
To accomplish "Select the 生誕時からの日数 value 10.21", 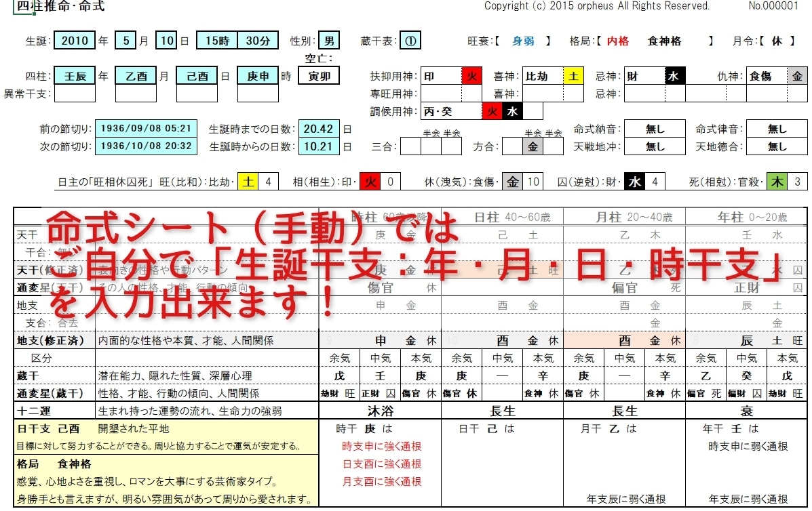I will (318, 146).
